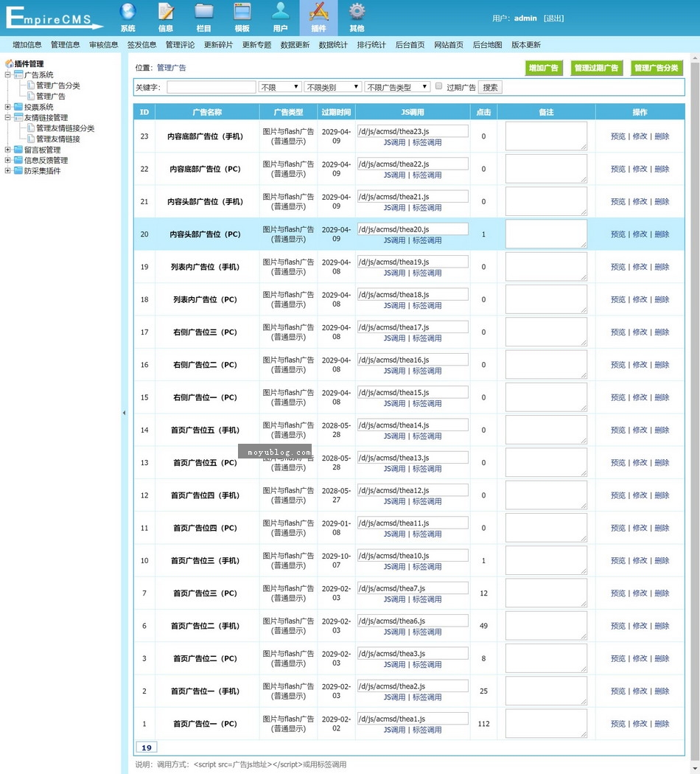Image resolution: width=700 pixels, height=774 pixels.
Task: Open the 信息 notepad icon in top navigation
Action: tap(166, 11)
